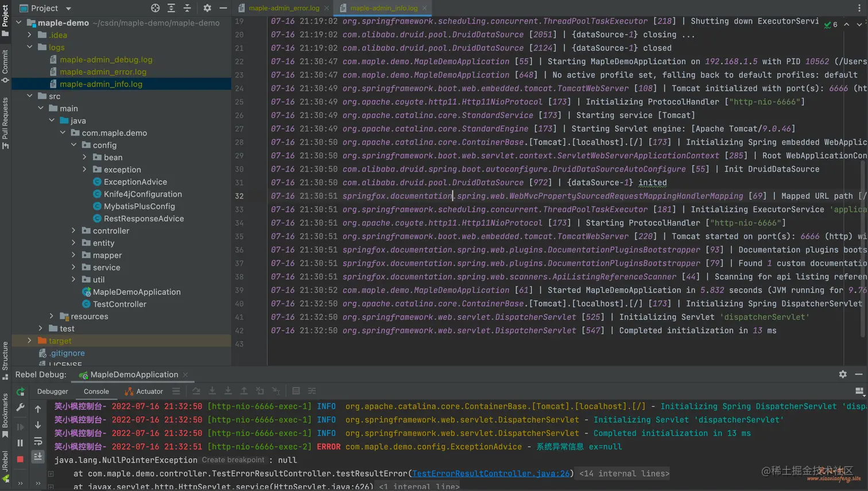Click the Evaluate Expression calculator icon
The height and width of the screenshot is (491, 868).
(x=296, y=391)
